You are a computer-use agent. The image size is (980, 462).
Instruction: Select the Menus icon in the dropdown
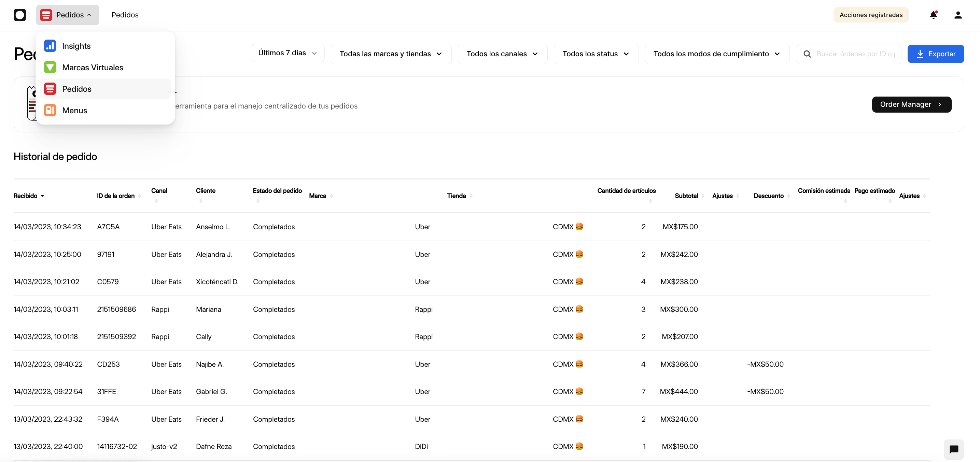[x=50, y=110]
